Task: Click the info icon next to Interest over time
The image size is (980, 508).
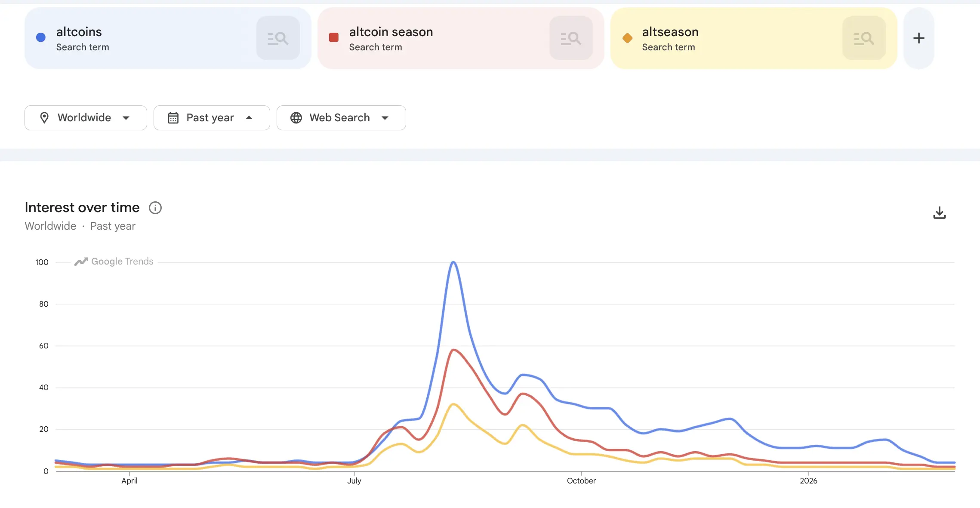Action: 155,208
